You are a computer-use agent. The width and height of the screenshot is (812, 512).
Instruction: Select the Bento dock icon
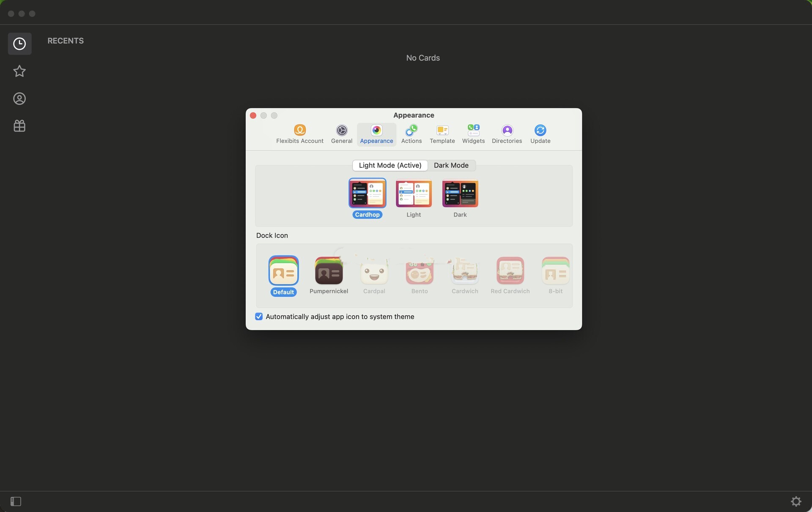pos(420,271)
